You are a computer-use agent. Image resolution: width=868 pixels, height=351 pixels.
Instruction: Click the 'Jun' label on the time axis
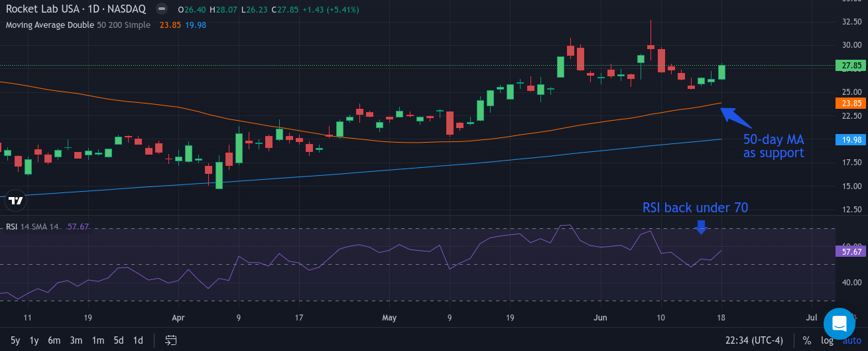[600, 318]
